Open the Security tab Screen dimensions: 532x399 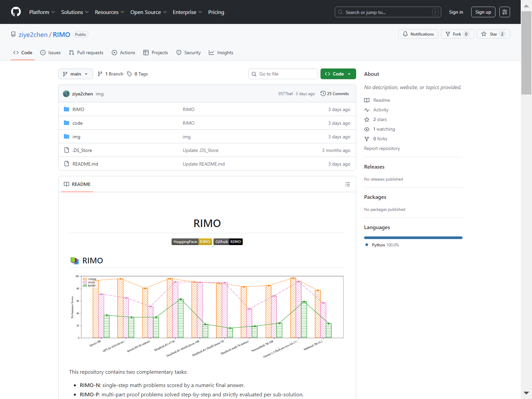tap(189, 53)
